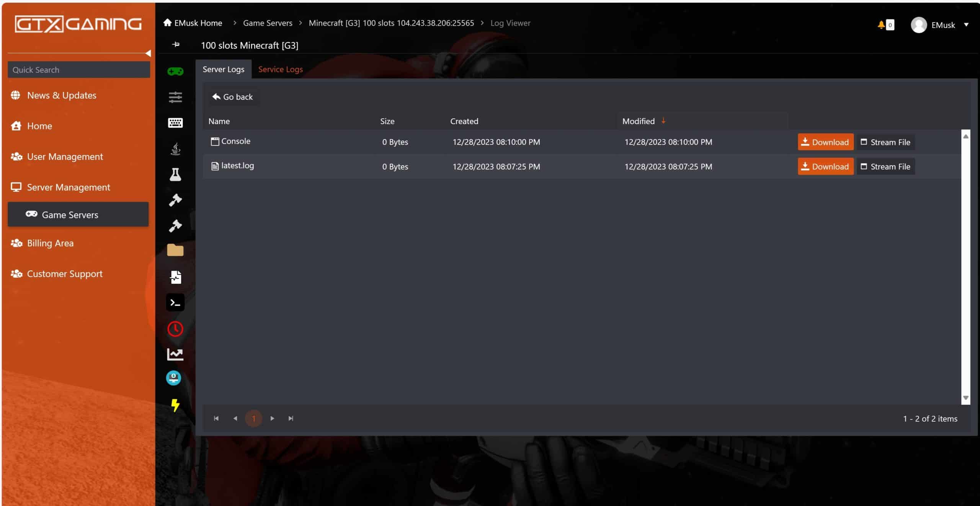Image resolution: width=980 pixels, height=506 pixels.
Task: Select the mod/tools hammer icon
Action: pos(175,200)
